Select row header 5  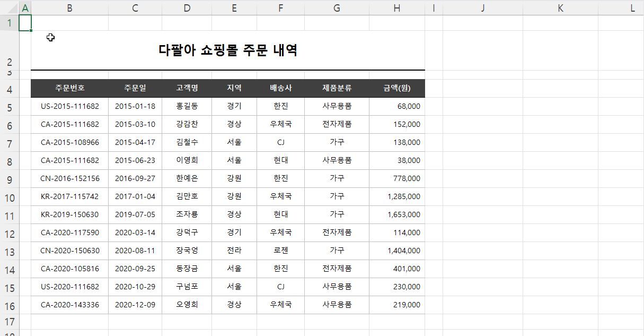point(9,106)
